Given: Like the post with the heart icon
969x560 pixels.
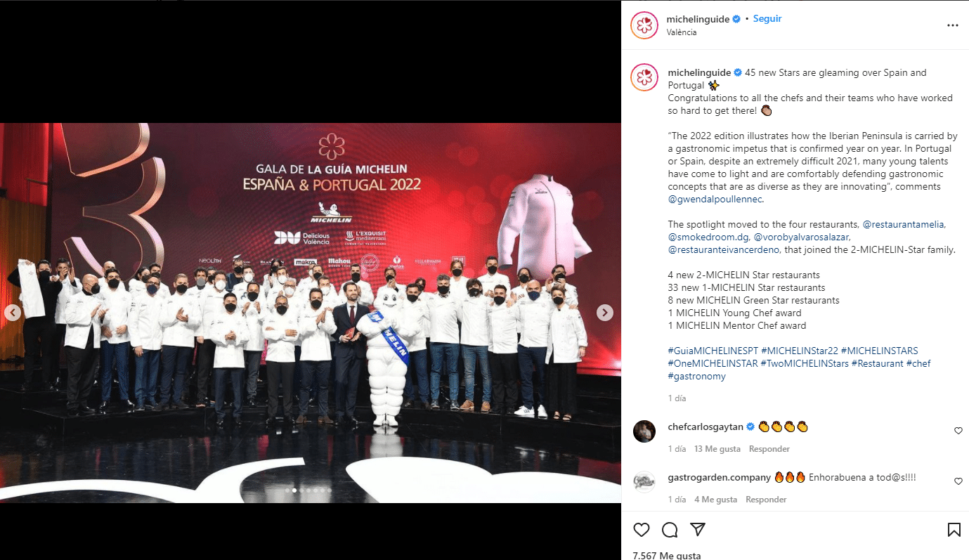Looking at the screenshot, I should (642, 529).
